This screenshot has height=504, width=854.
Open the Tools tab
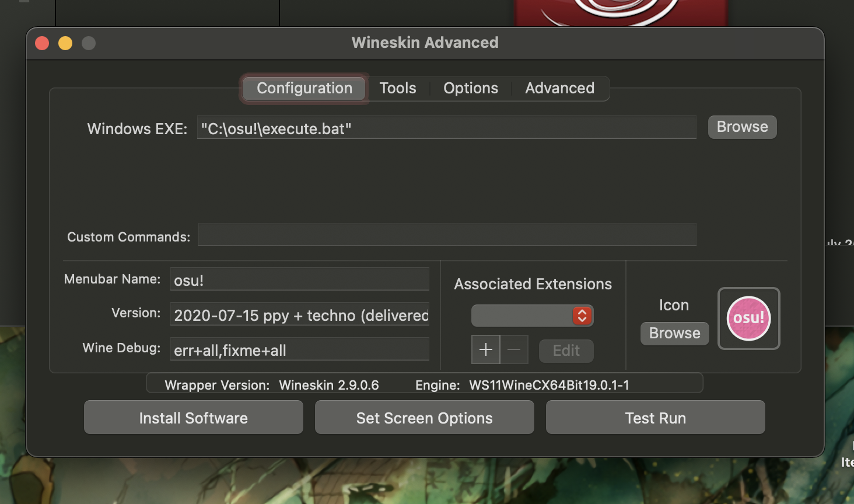(398, 88)
